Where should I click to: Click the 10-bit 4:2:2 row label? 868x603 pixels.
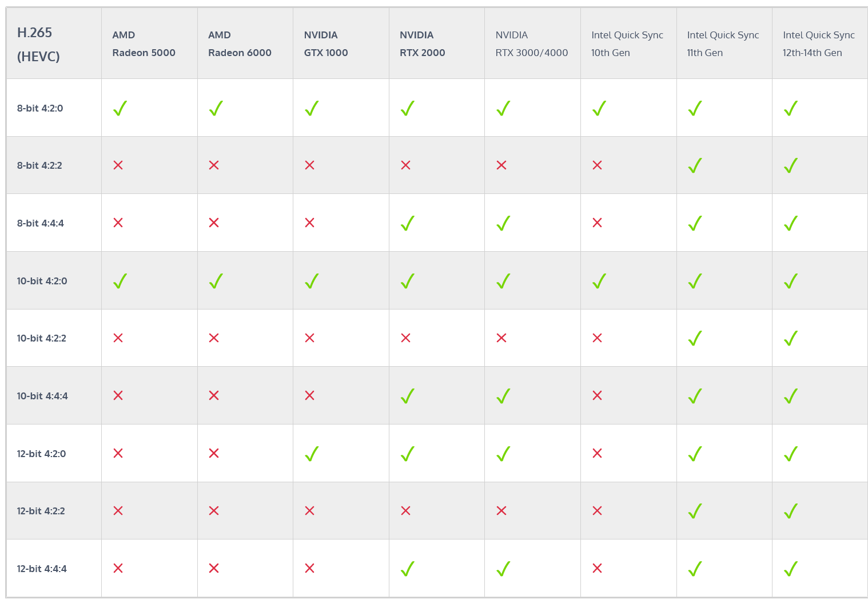pyautogui.click(x=42, y=338)
